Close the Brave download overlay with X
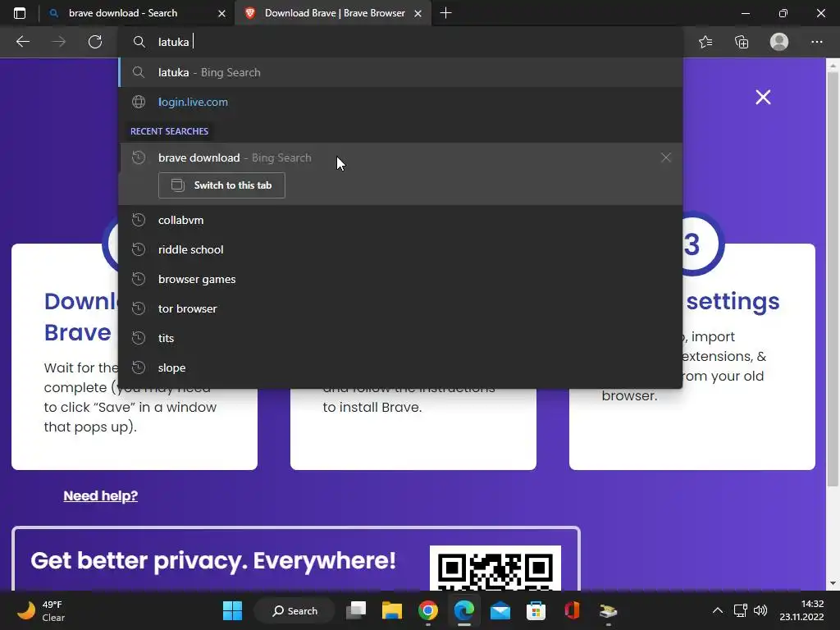The image size is (840, 630). pos(763,97)
